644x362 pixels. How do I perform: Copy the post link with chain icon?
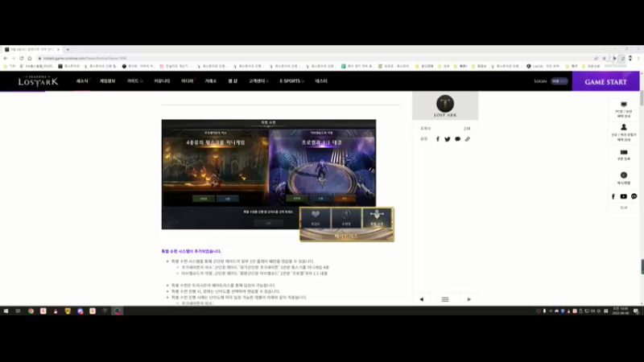pyautogui.click(x=468, y=139)
